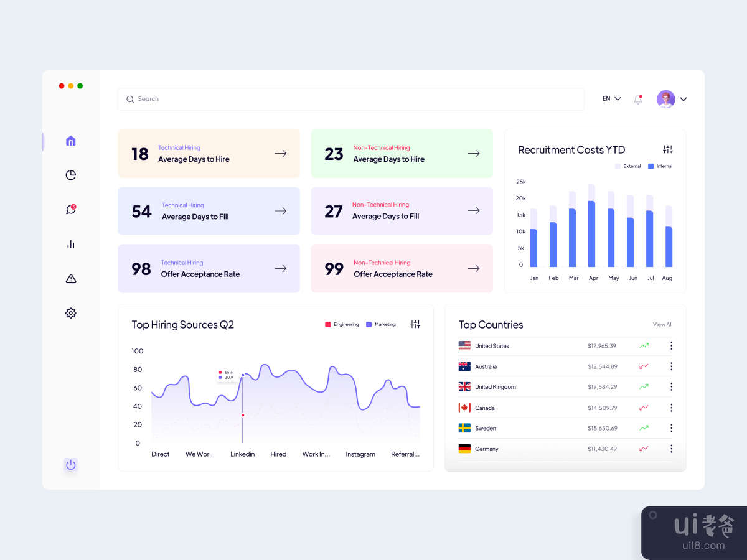Viewport: 747px width, 560px height.
Task: Open Non-Technical Hiring Offer Acceptance Rate details
Action: tap(474, 268)
